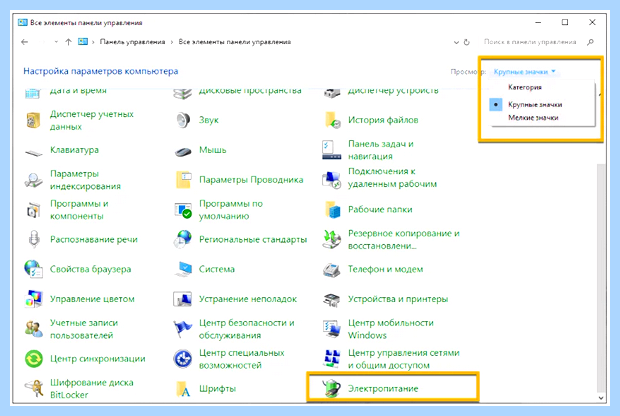The width and height of the screenshot is (620, 416).
Task: Expand the address bar history chevron
Action: (456, 42)
